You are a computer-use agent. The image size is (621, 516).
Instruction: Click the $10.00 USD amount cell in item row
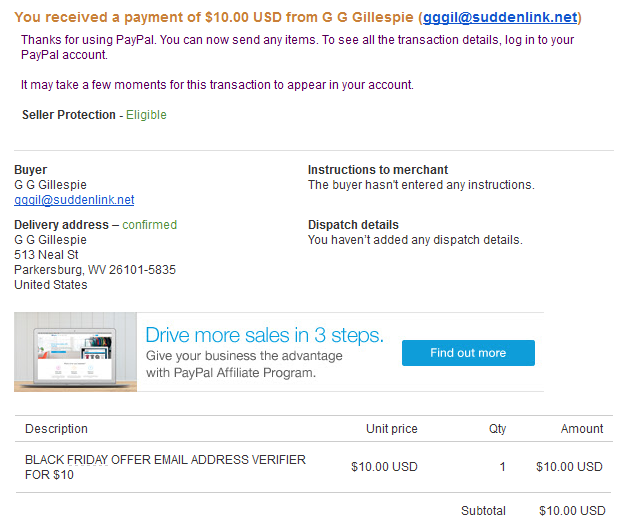[x=569, y=466]
